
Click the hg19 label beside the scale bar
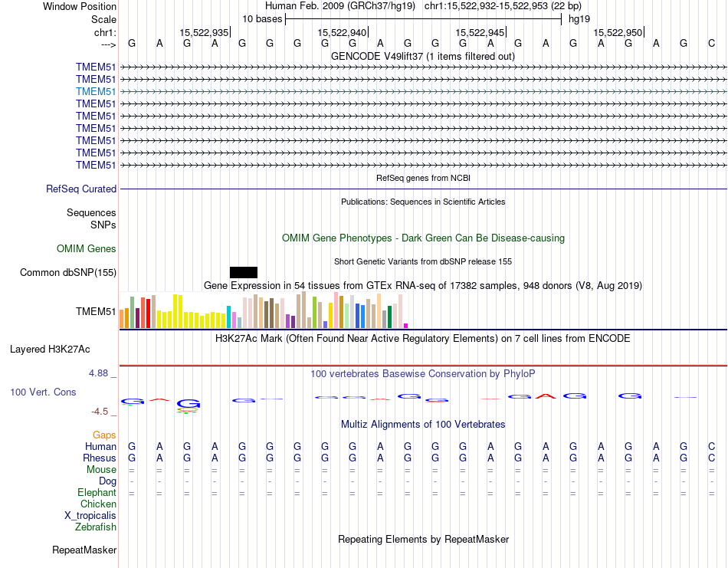tap(579, 19)
